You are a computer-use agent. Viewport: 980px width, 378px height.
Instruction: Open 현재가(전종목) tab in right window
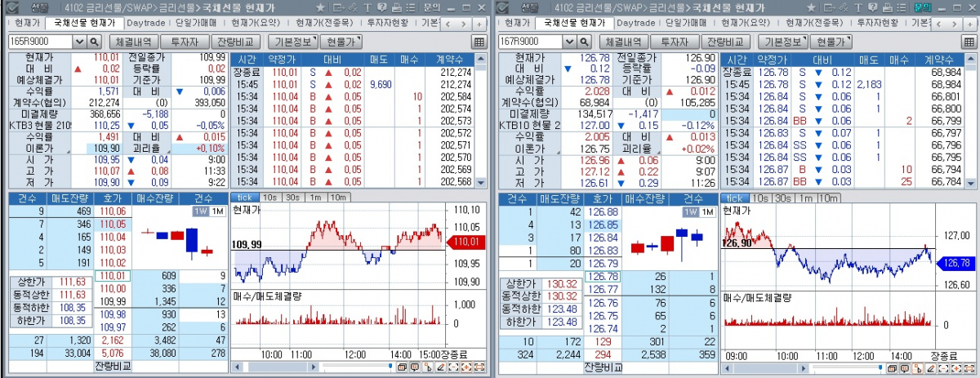(x=813, y=24)
